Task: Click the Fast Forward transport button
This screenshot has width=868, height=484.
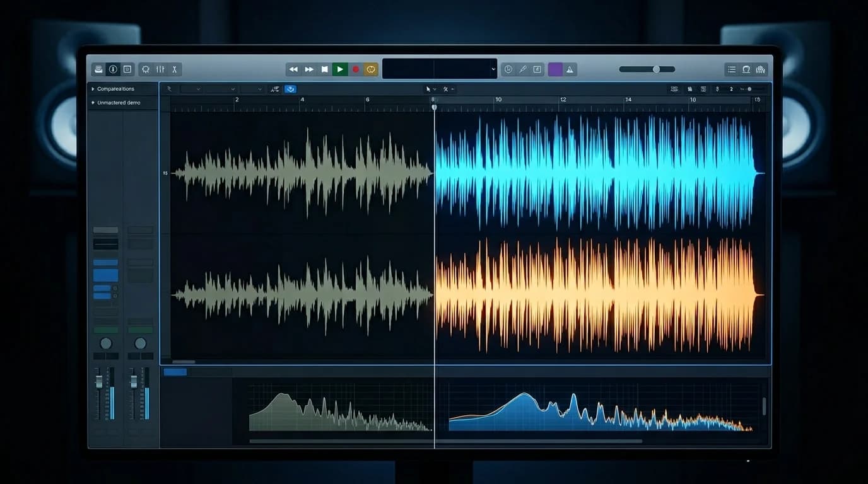Action: click(x=308, y=69)
